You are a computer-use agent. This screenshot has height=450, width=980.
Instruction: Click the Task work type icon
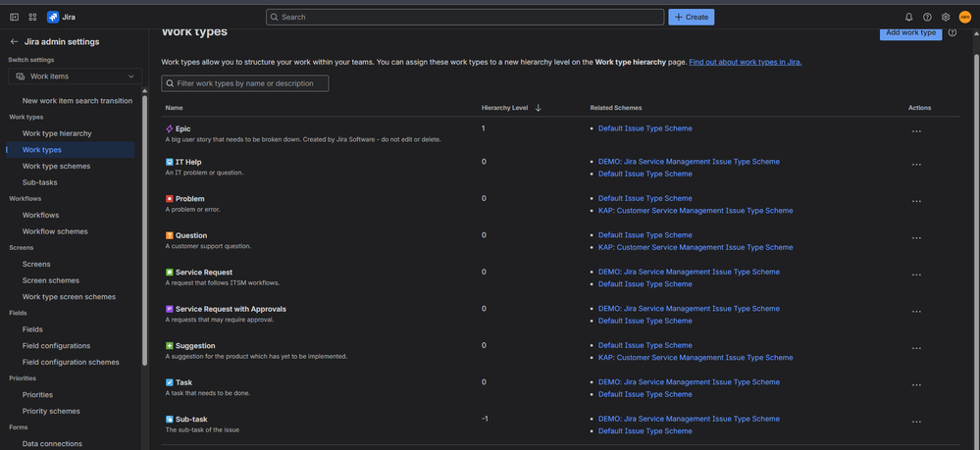click(x=170, y=382)
